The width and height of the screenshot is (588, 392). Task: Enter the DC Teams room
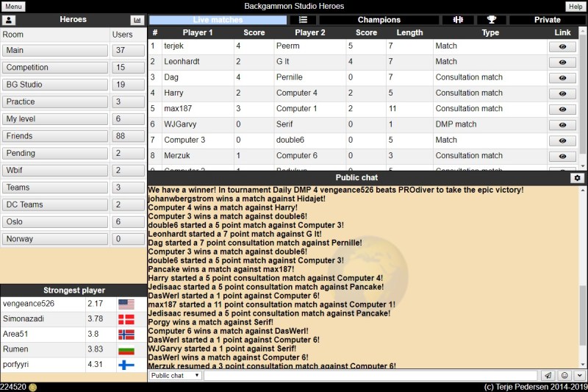pos(55,204)
